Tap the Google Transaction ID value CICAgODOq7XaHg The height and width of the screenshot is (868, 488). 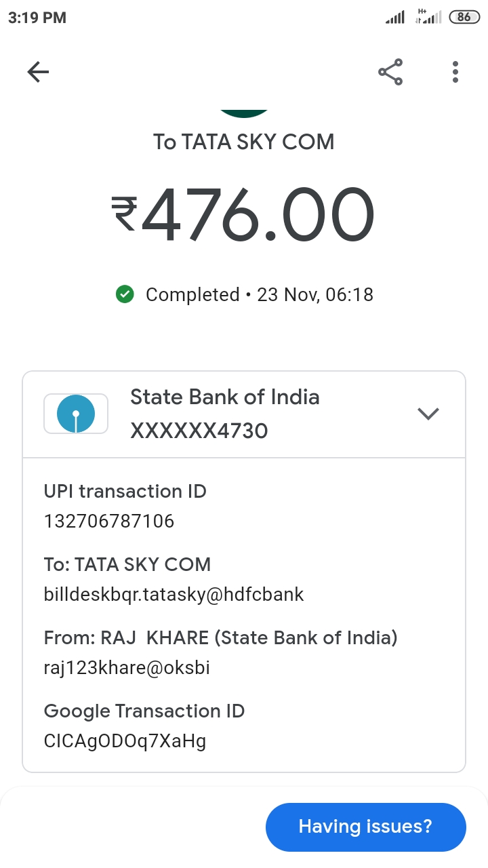[125, 741]
